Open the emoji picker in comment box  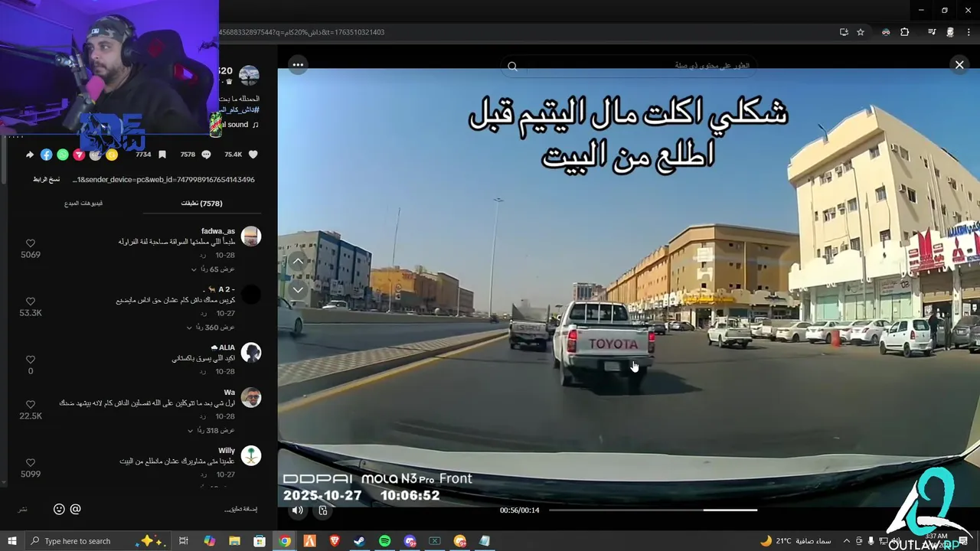pos(59,509)
